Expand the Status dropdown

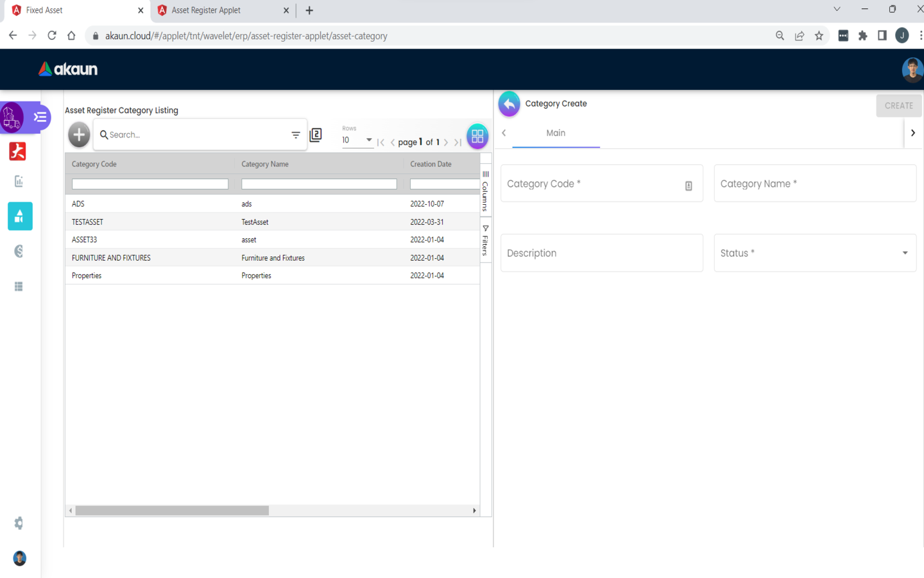(x=814, y=253)
